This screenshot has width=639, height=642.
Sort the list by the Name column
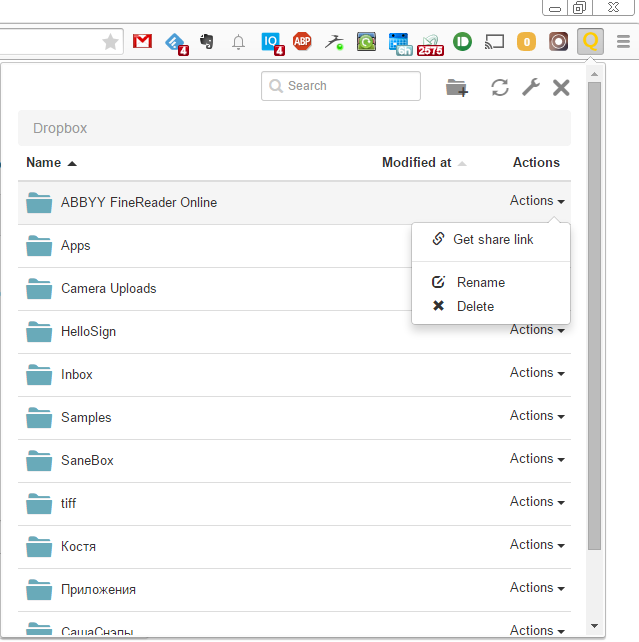[x=52, y=163]
